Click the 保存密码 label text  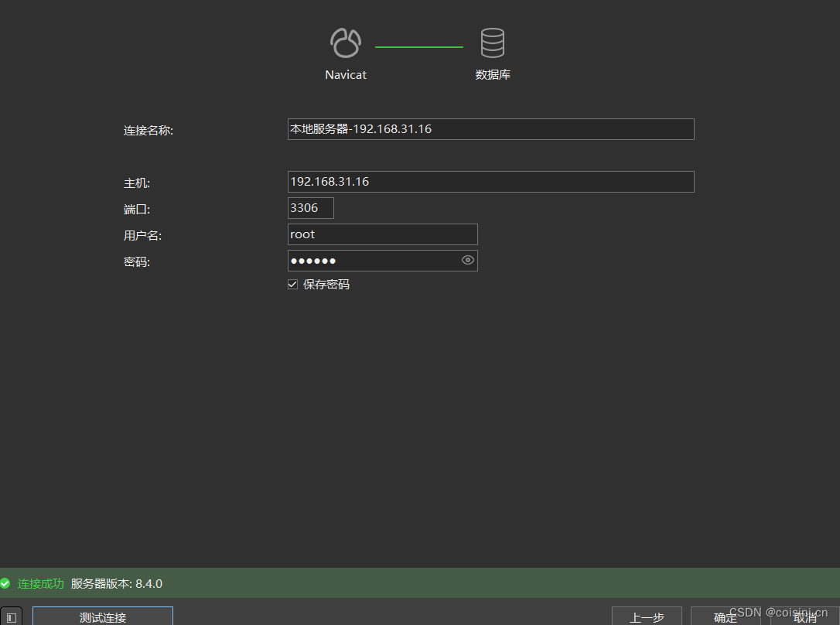pyautogui.click(x=326, y=285)
